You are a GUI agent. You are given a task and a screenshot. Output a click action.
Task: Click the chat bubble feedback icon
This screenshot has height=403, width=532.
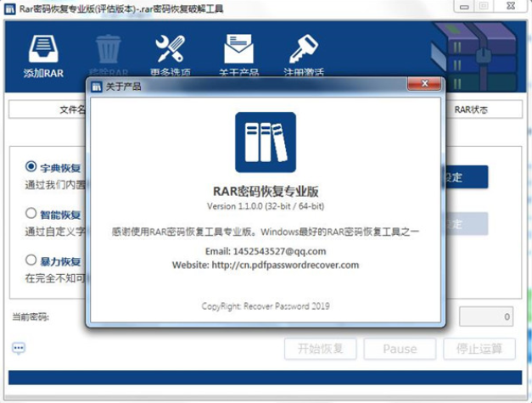point(19,348)
